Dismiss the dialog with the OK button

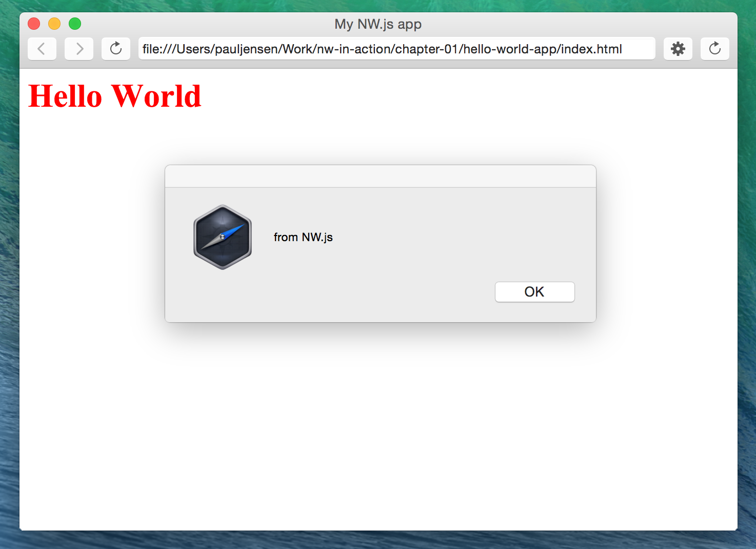tap(535, 292)
